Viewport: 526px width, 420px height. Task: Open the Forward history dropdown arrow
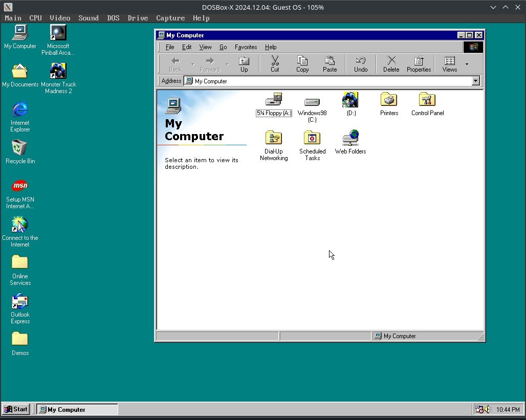coord(227,64)
